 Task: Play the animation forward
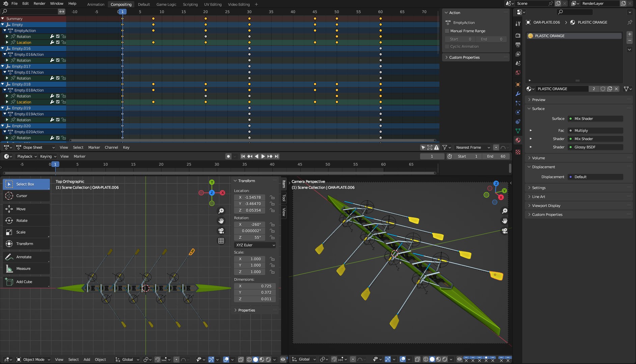263,156
